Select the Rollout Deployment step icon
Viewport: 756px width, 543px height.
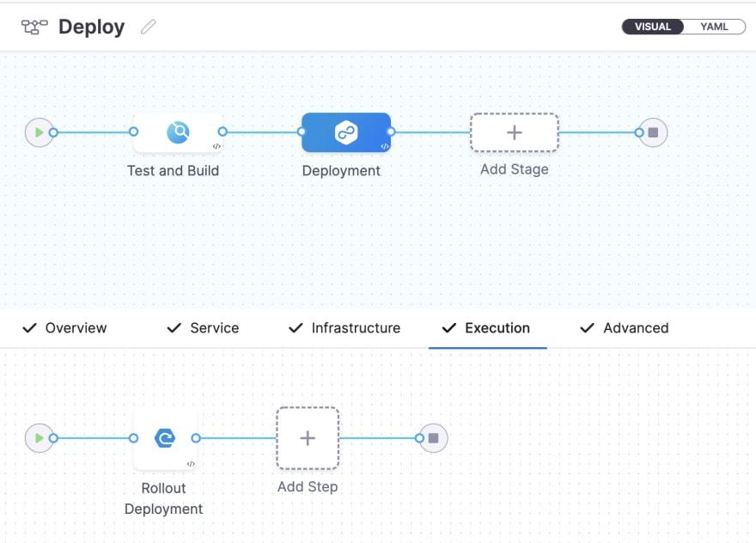pyautogui.click(x=165, y=438)
